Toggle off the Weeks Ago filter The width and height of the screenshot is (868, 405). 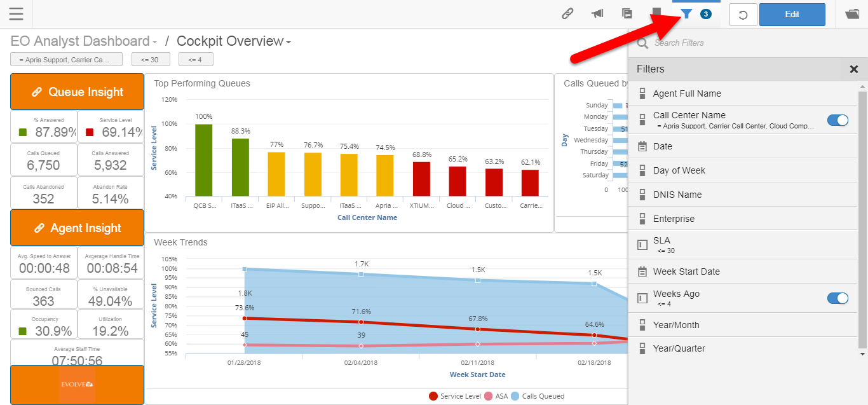click(x=837, y=298)
